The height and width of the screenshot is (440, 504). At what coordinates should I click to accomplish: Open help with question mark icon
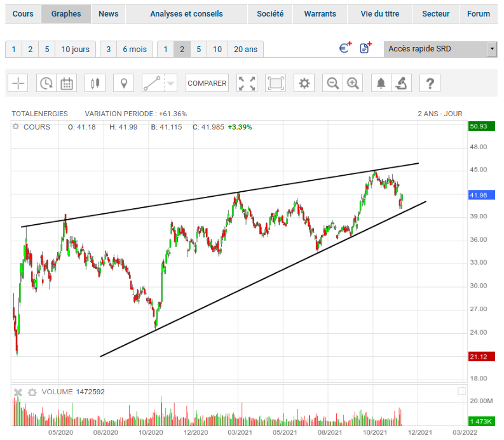point(430,83)
